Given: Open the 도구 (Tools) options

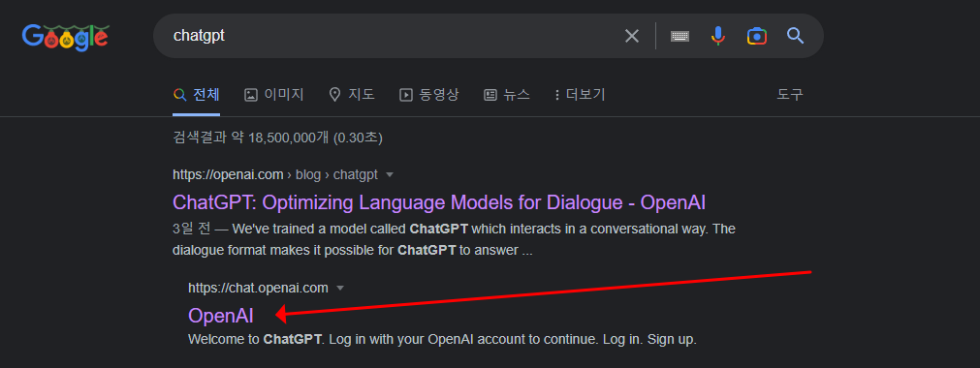Looking at the screenshot, I should tap(790, 95).
